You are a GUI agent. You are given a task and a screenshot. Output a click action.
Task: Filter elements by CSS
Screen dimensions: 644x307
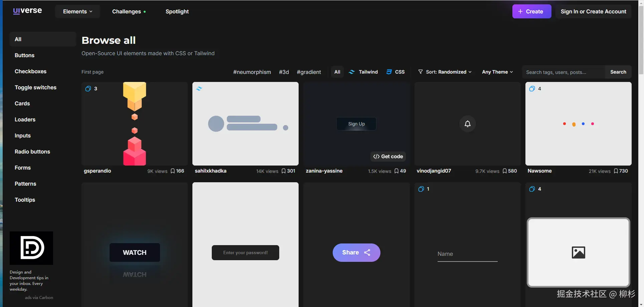[x=395, y=72]
